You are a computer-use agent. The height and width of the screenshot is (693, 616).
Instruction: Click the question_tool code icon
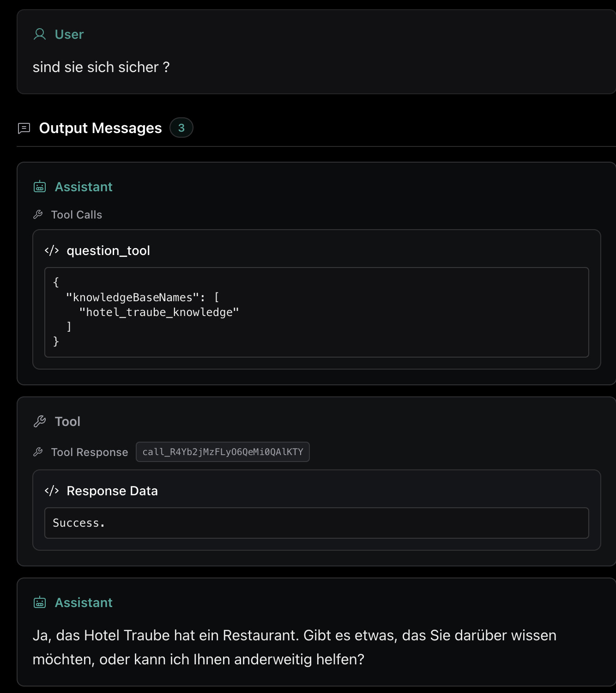[52, 250]
